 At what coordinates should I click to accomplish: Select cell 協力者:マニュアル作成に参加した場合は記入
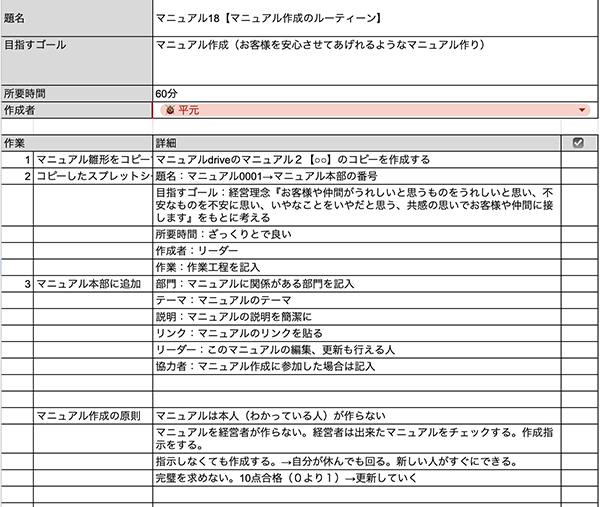pos(357,366)
